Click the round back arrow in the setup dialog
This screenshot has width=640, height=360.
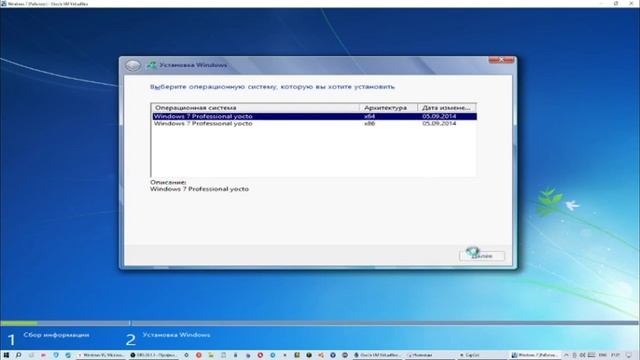(133, 65)
